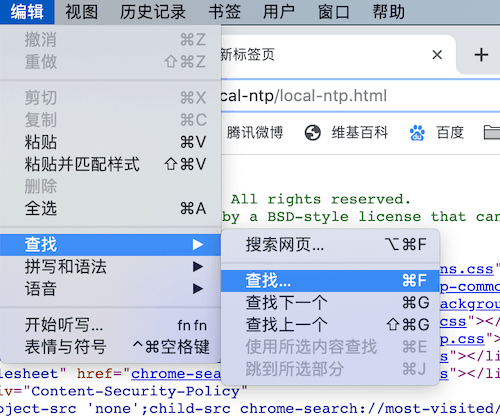
Task: Open the 编辑 menu in menu bar
Action: (x=27, y=12)
